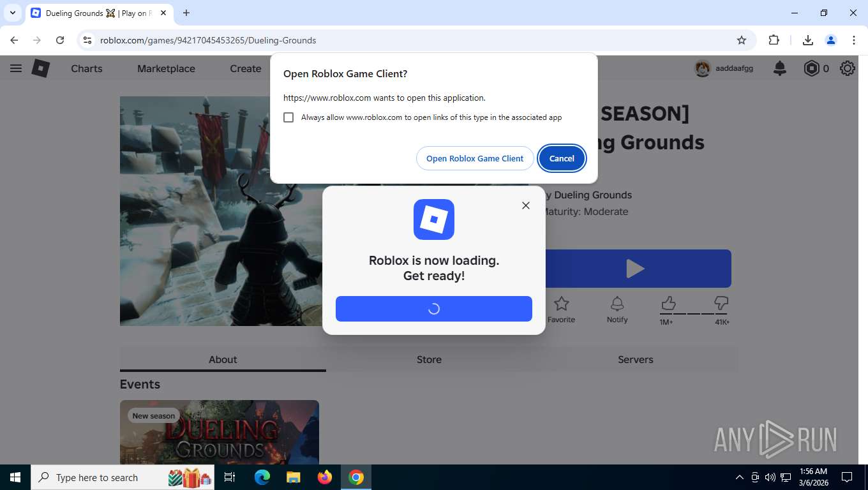Image resolution: width=868 pixels, height=490 pixels.
Task: Click the game preview image
Action: pos(221,211)
